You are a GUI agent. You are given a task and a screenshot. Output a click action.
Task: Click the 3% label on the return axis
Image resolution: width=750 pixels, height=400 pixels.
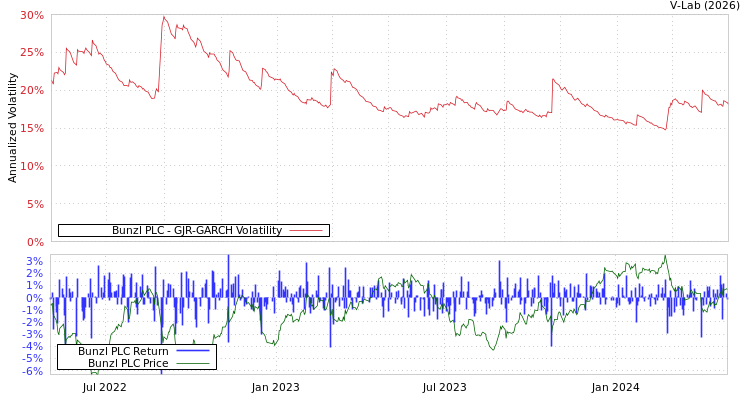pos(35,261)
